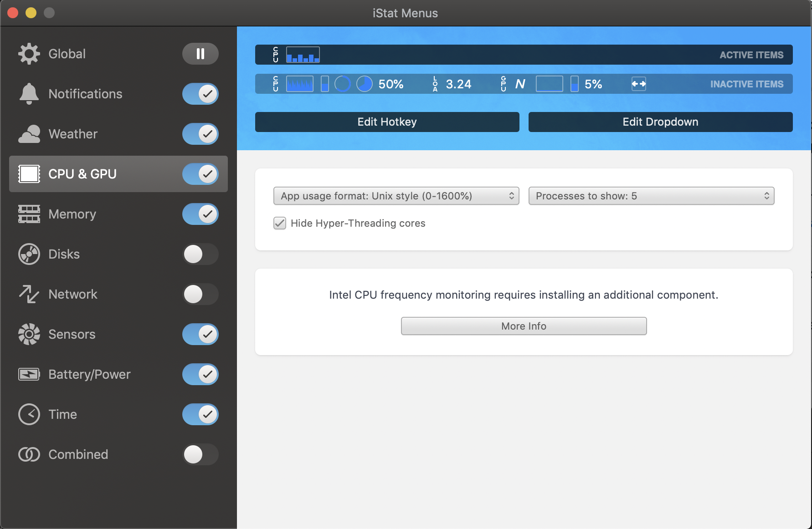Switch off the Memory toggle
The height and width of the screenshot is (529, 812).
click(200, 214)
